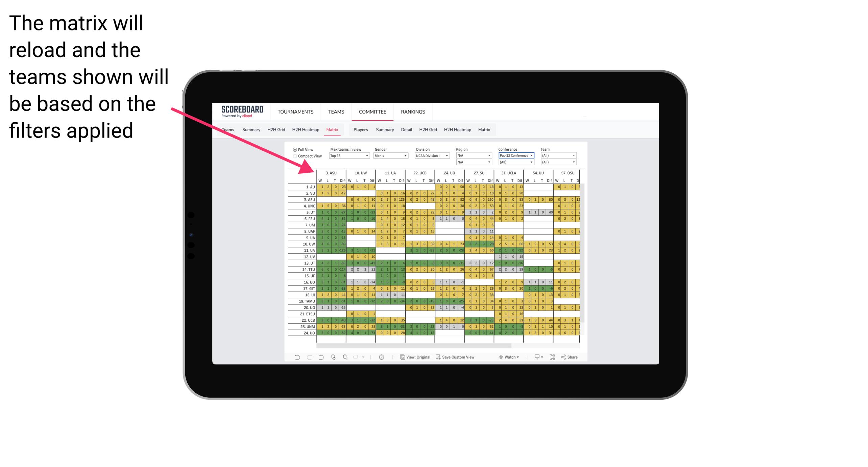Click the Matrix tab in navigation
Viewport: 868px width, 467px height.
332,129
